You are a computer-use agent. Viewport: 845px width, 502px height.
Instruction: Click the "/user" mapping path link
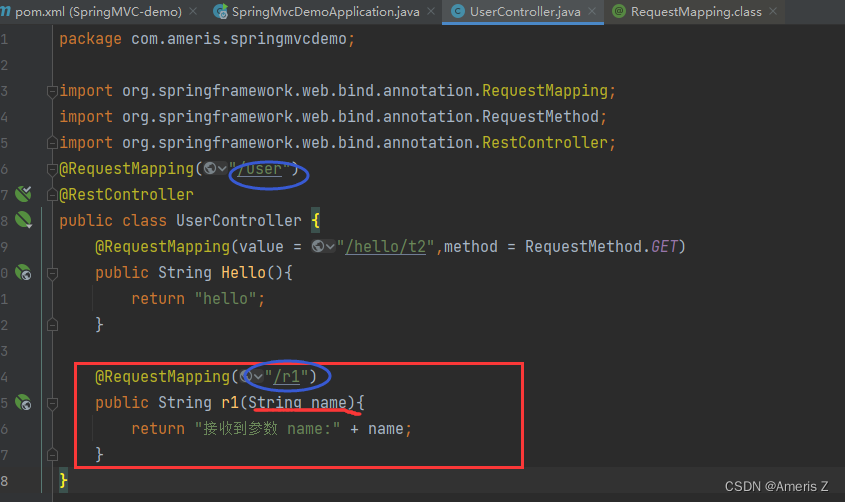pos(260,169)
